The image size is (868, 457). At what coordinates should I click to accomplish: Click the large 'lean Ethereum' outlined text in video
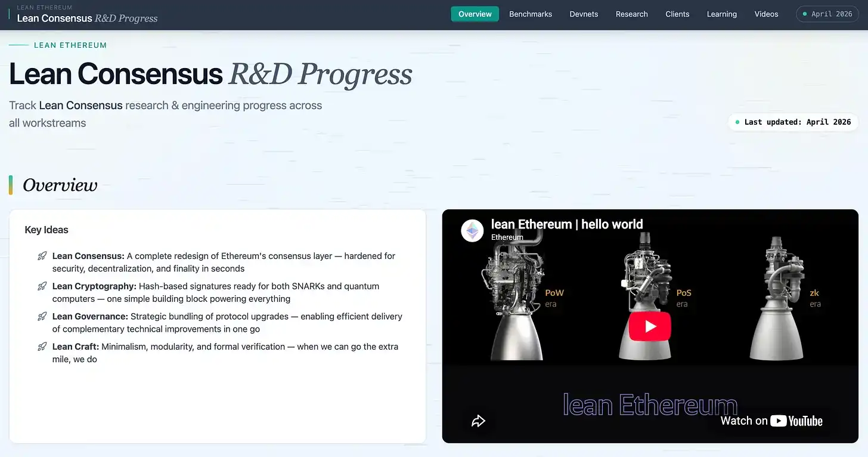650,405
